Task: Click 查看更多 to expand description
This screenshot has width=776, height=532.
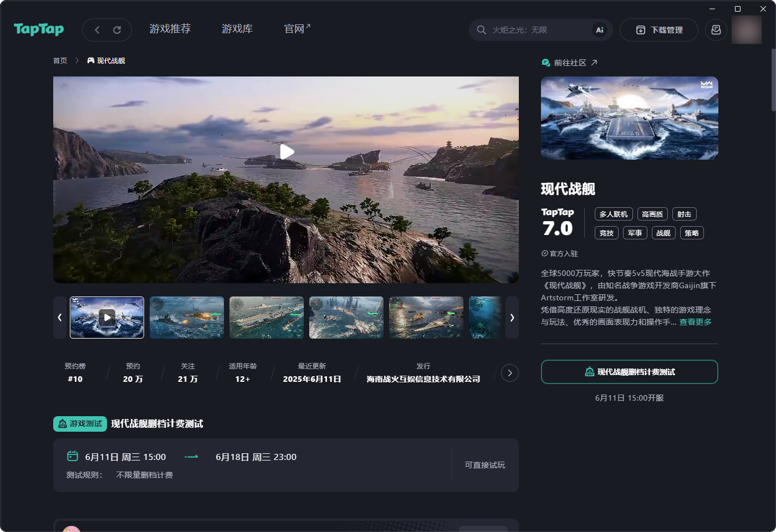Action: point(696,322)
